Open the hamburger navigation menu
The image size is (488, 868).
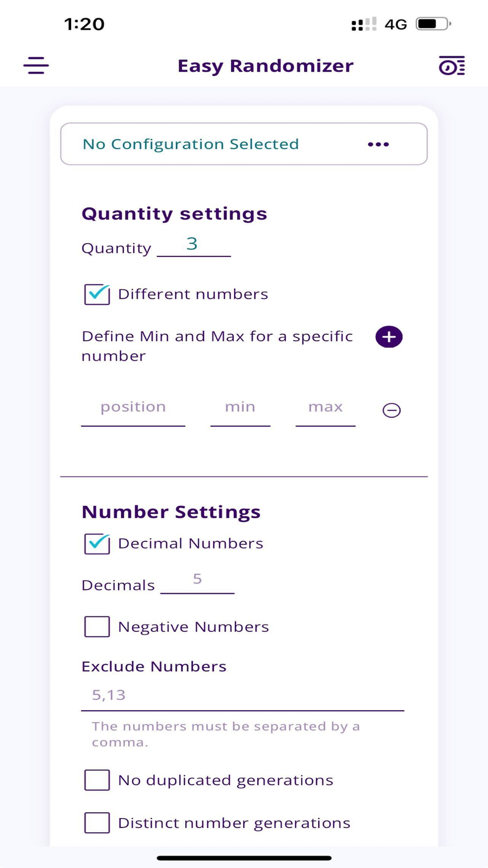(36, 65)
